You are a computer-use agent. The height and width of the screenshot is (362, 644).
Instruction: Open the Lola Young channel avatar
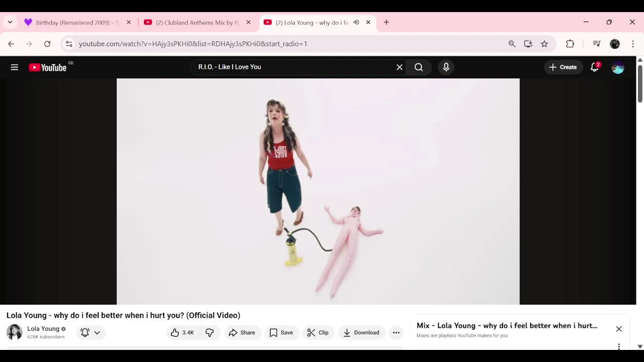[15, 332]
